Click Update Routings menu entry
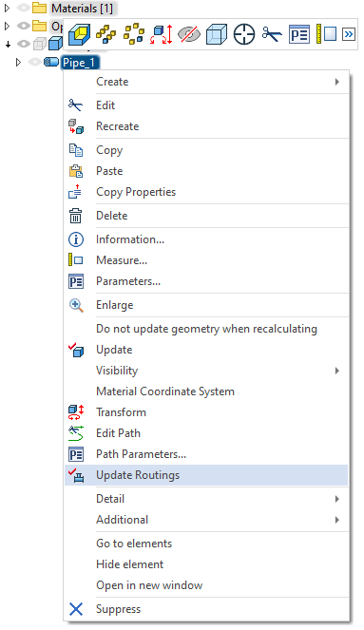364x630 pixels. [206, 475]
